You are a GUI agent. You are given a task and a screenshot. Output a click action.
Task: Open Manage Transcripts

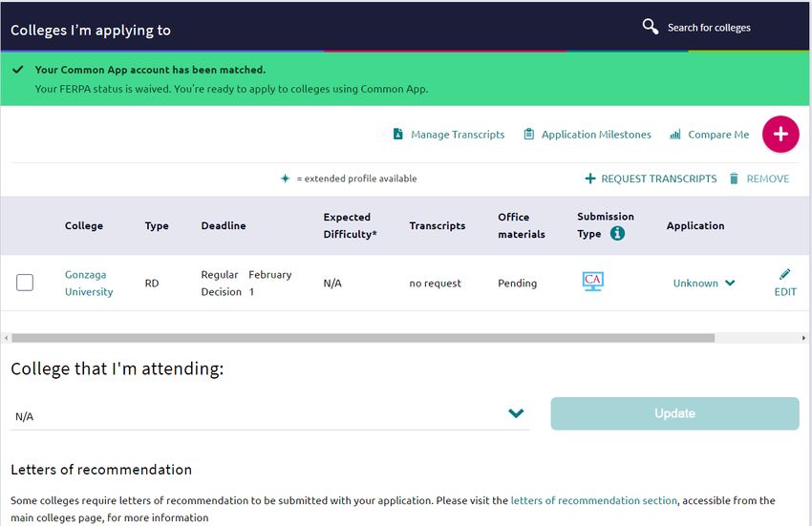458,135
